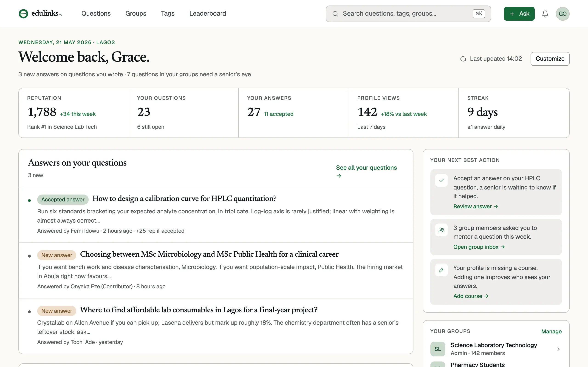588x367 pixels.
Task: Open the Tags nav item
Action: click(168, 14)
